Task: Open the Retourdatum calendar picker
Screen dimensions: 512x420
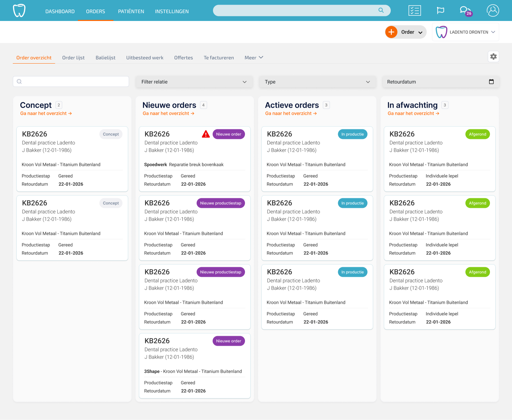Action: [x=491, y=82]
